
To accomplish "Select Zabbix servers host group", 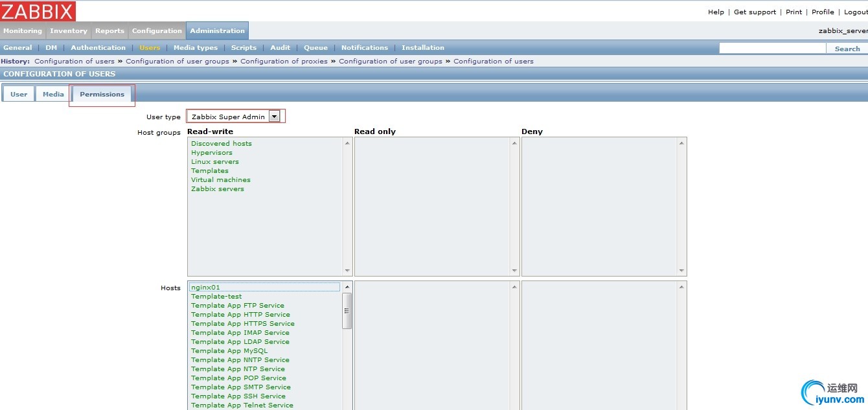I will click(x=218, y=189).
